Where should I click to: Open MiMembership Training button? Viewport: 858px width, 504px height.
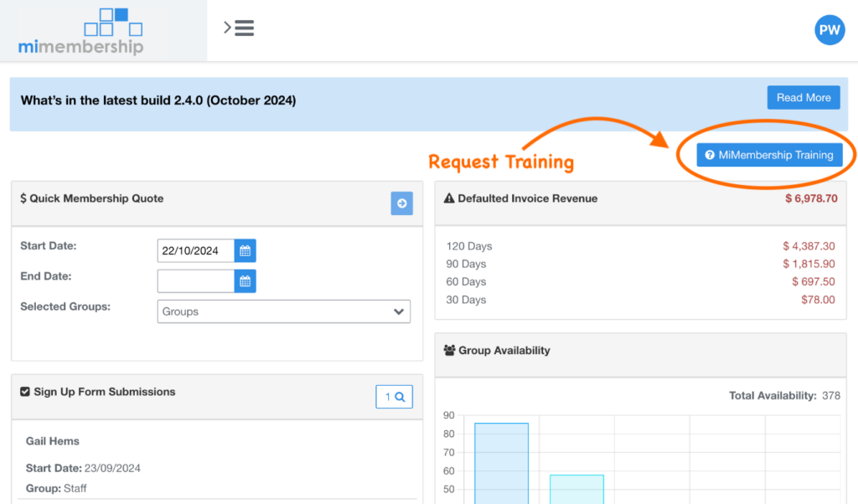769,155
